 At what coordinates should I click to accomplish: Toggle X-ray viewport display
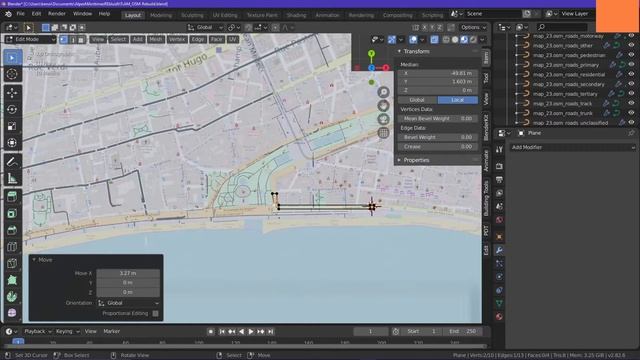(435, 40)
